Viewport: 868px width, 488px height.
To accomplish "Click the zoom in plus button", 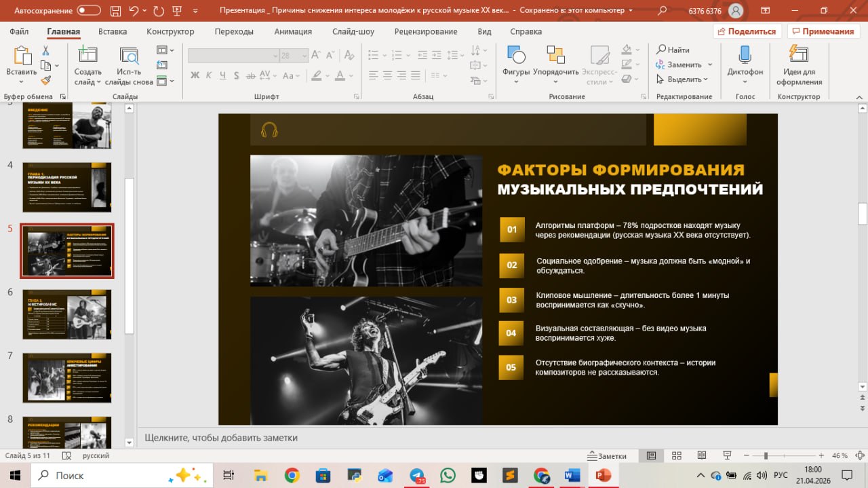I will [x=821, y=455].
